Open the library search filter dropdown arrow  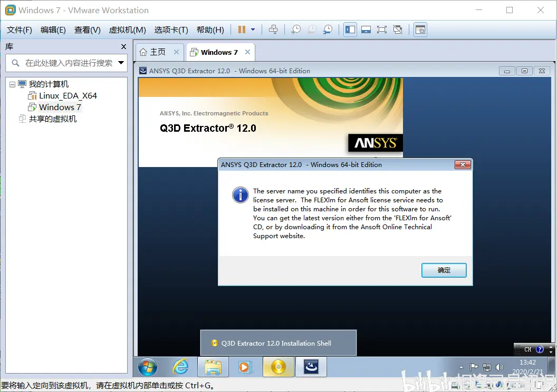click(121, 63)
